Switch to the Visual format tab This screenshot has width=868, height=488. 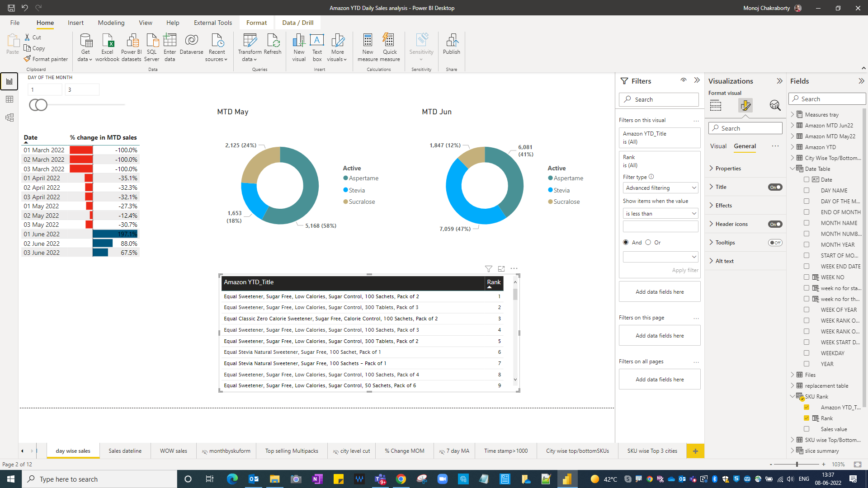(x=718, y=146)
